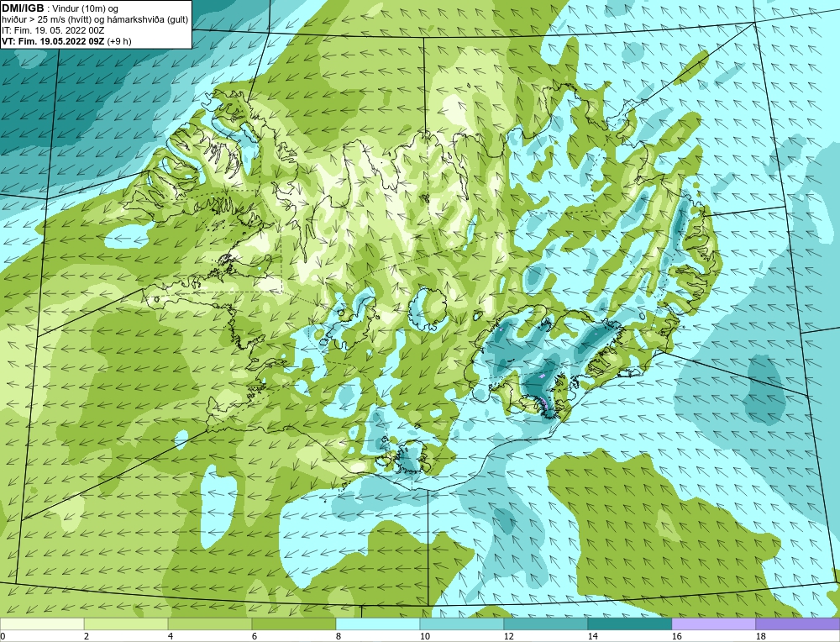Click the 10-12 m/s turquoise swatch
This screenshot has width=840, height=642.
pyautogui.click(x=462, y=624)
